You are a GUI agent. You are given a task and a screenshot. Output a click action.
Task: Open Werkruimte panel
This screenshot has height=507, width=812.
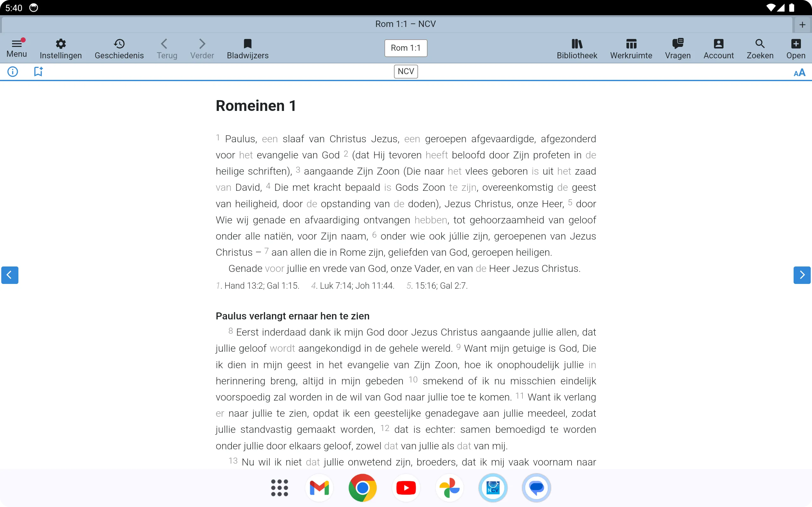tap(631, 47)
